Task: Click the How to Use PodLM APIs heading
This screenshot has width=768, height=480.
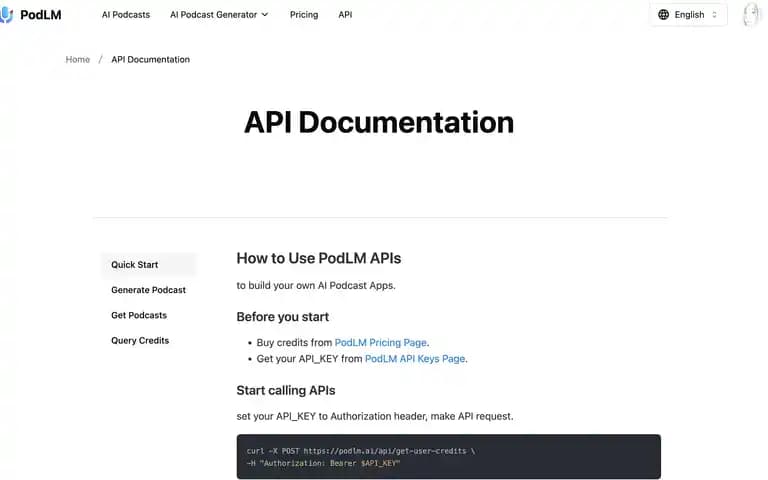Action: pos(319,258)
